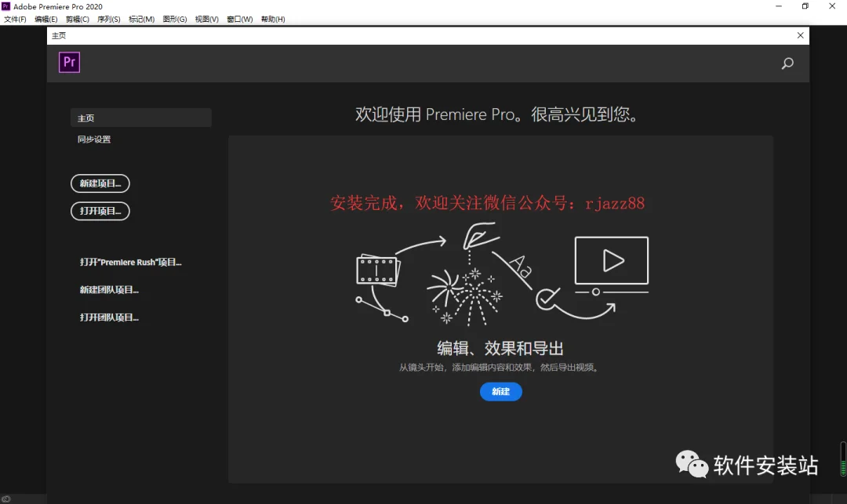This screenshot has height=504, width=847.
Task: Restore down the Premiere Pro window
Action: tap(805, 6)
